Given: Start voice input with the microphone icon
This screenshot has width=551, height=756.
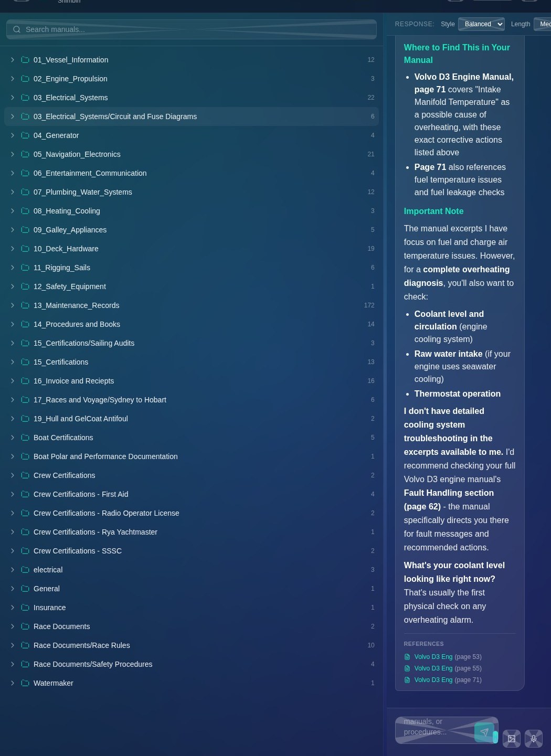Looking at the screenshot, I should coord(534,739).
